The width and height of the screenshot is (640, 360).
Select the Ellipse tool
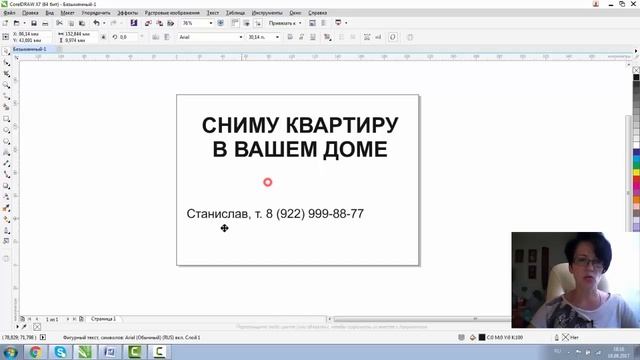[6, 130]
